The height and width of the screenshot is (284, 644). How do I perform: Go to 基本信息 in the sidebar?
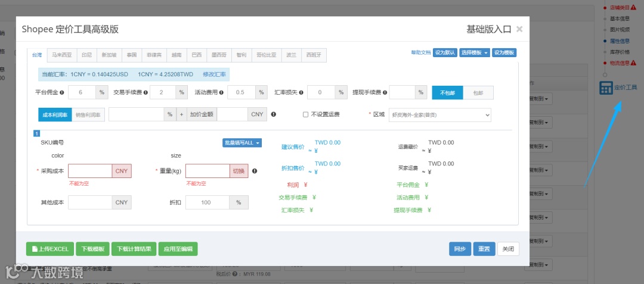point(620,18)
